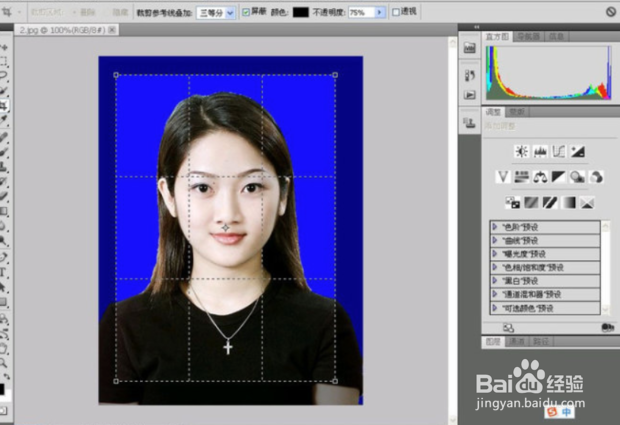The height and width of the screenshot is (425, 620).
Task: Add a Black & White adjustment
Action: 559,177
